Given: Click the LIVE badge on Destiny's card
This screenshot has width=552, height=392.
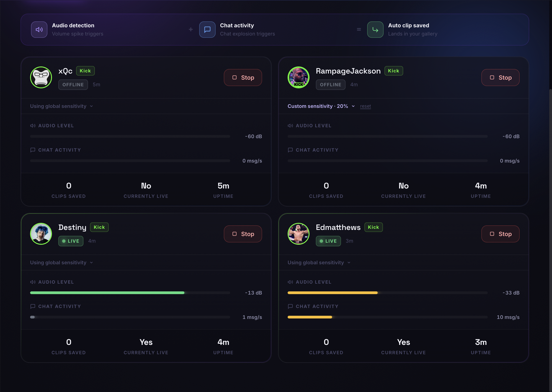Looking at the screenshot, I should [x=71, y=241].
